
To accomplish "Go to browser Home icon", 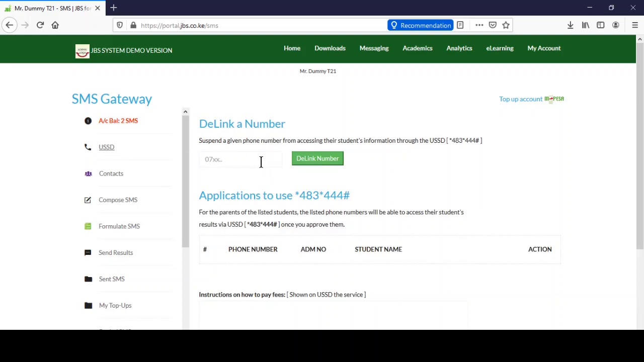I will pos(55,25).
